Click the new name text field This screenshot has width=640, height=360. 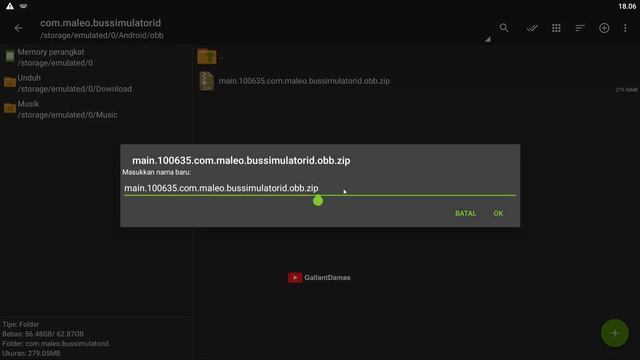coord(320,188)
